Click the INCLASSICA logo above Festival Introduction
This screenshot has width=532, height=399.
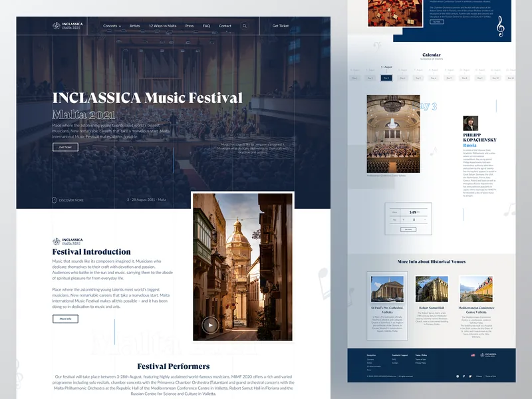(x=68, y=241)
